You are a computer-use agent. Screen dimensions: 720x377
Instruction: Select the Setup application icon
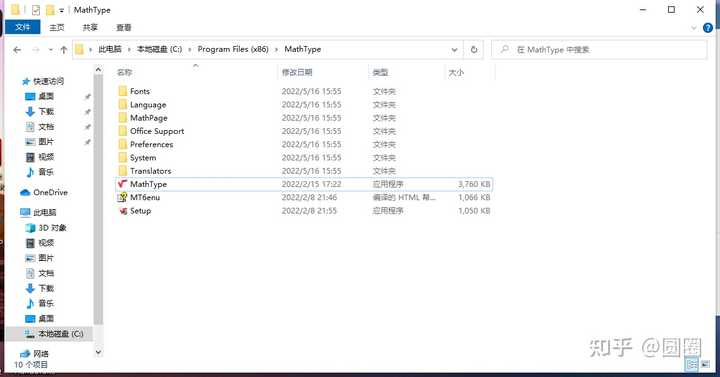(123, 211)
